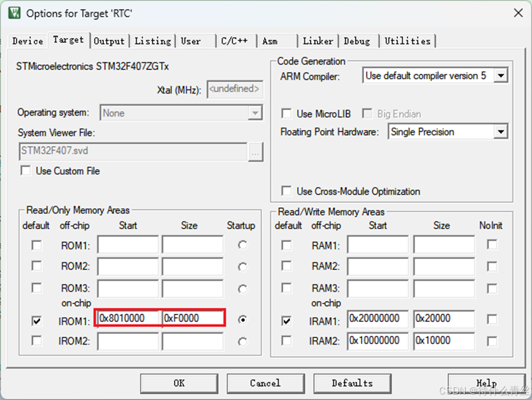Switch to the Device tab

tap(28, 41)
